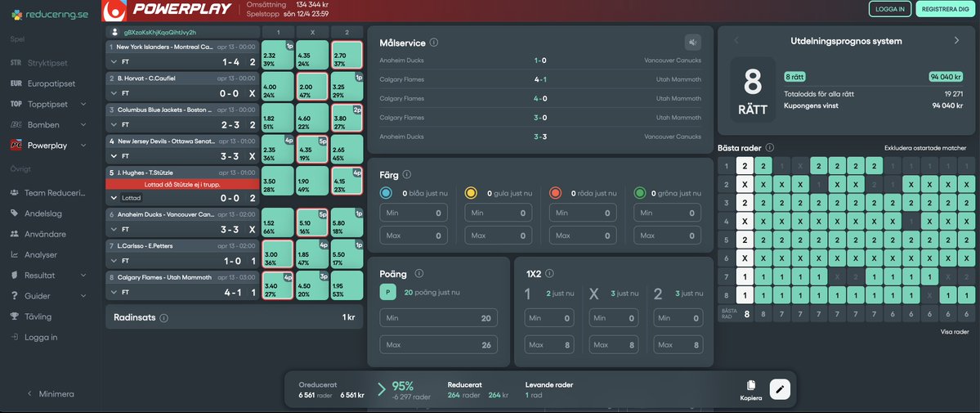
Task: Expand details for New Jersey Devils match
Action: (114, 156)
